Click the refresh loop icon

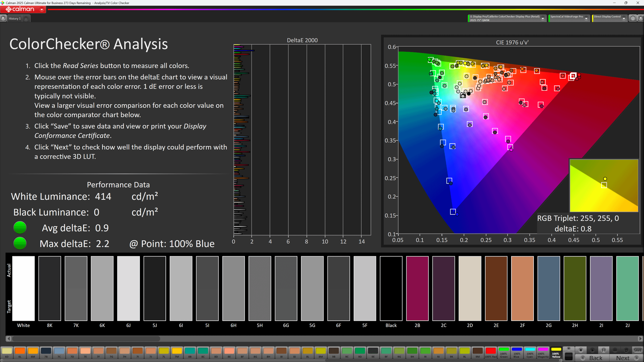point(626,350)
